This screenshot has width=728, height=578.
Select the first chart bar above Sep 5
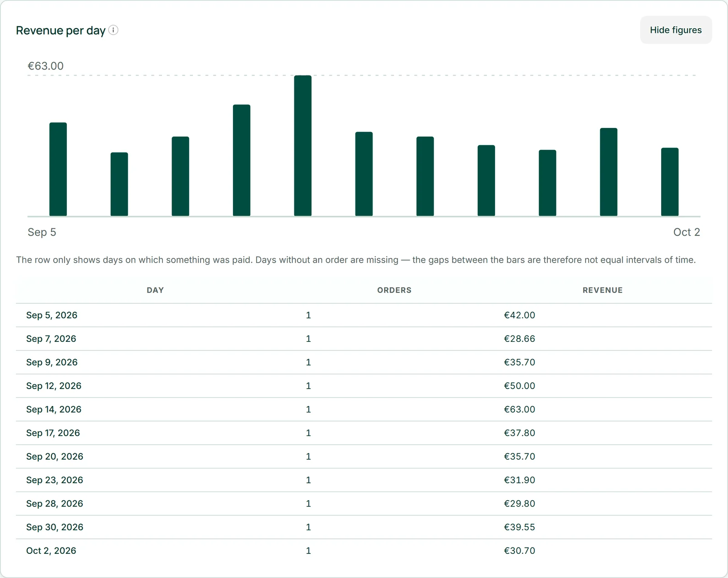tap(58, 169)
